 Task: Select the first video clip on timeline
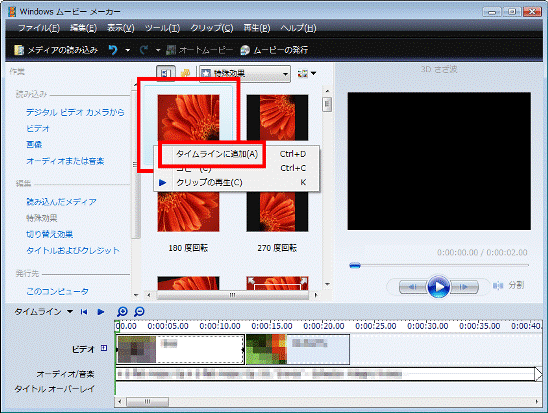coord(180,349)
